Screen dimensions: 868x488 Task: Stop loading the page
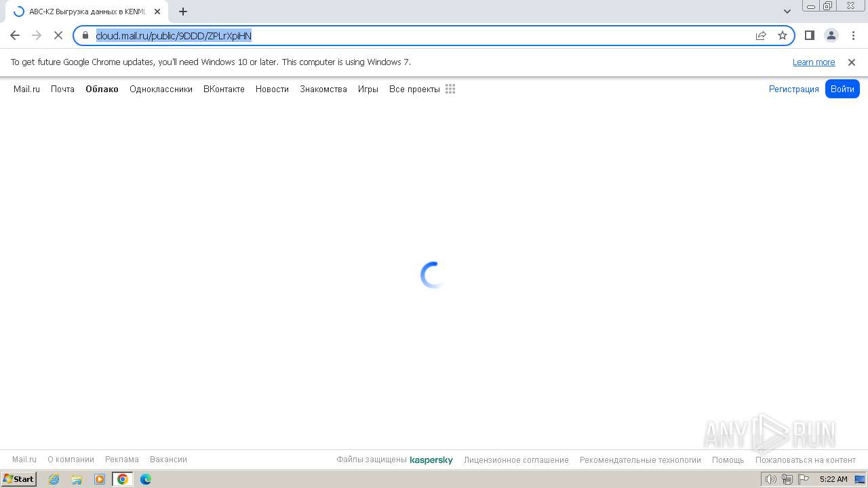pyautogui.click(x=58, y=35)
